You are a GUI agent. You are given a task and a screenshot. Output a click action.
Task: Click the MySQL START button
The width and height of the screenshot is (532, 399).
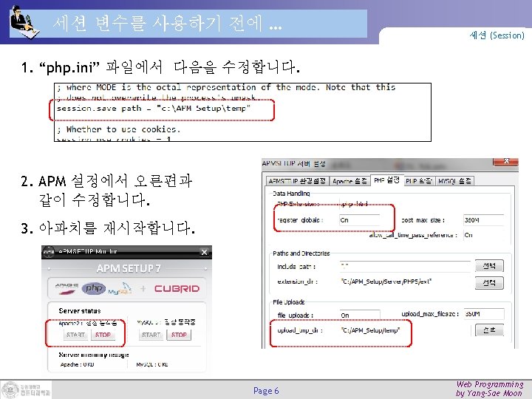(x=151, y=335)
